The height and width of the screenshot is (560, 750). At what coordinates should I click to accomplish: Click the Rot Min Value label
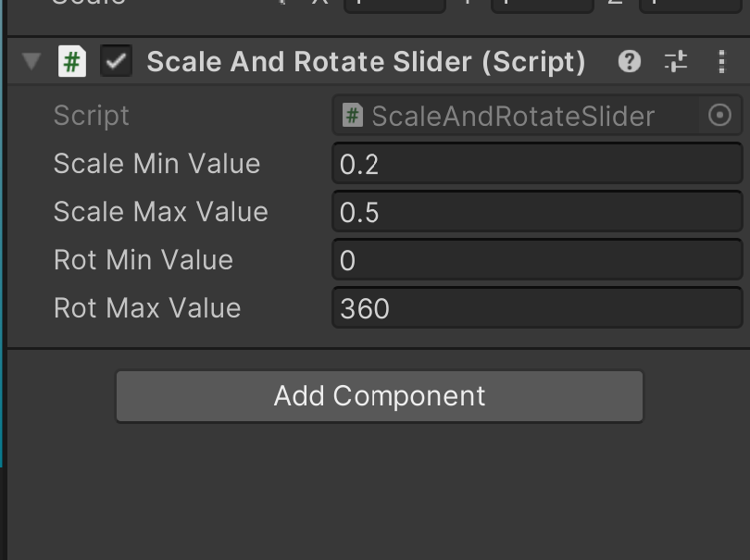point(144,260)
